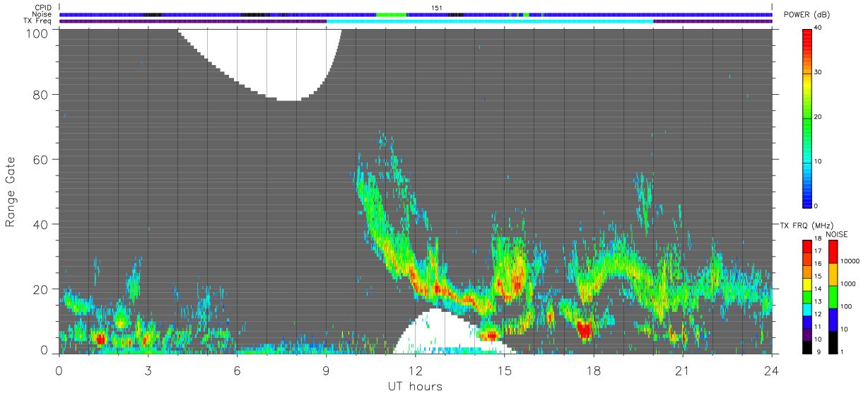Click the 24 tick on the UT hours axis
This screenshot has height=401, width=868.
pos(771,371)
